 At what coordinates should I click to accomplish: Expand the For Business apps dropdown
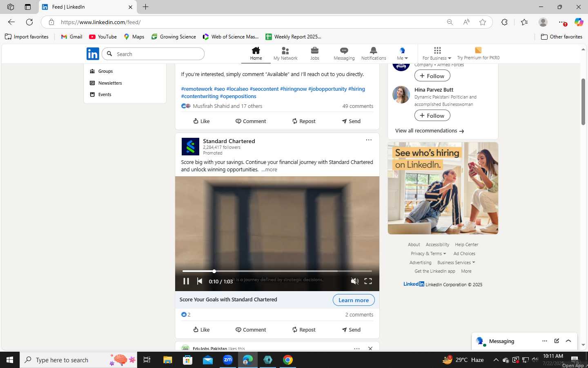click(x=437, y=54)
